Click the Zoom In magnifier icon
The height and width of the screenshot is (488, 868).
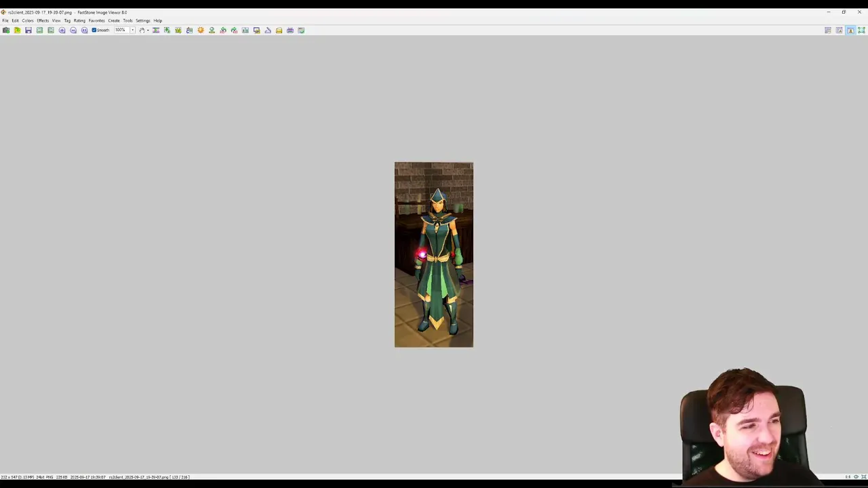click(x=62, y=30)
